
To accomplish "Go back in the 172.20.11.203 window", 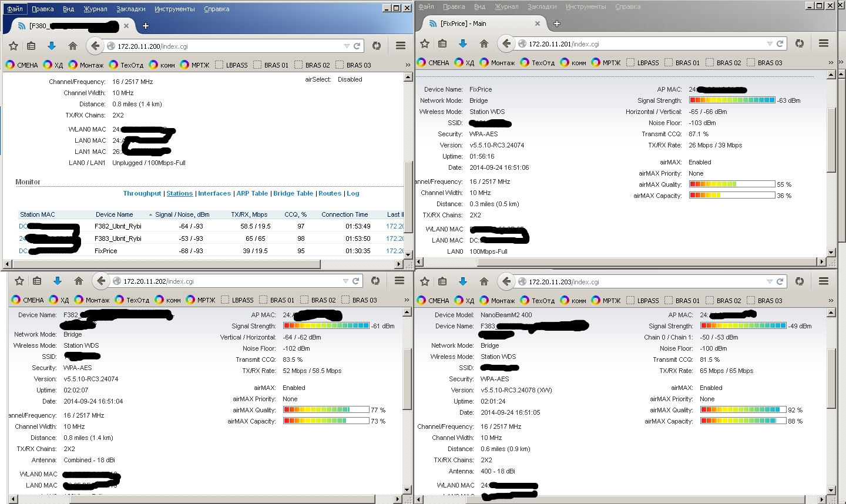I will (506, 281).
